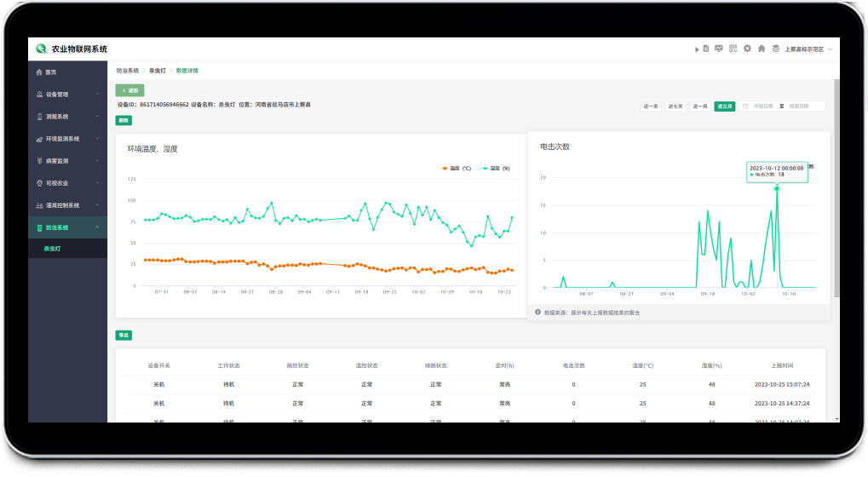Click the 环境温度、湿度 chart title
The height and width of the screenshot is (477, 868).
152,149
